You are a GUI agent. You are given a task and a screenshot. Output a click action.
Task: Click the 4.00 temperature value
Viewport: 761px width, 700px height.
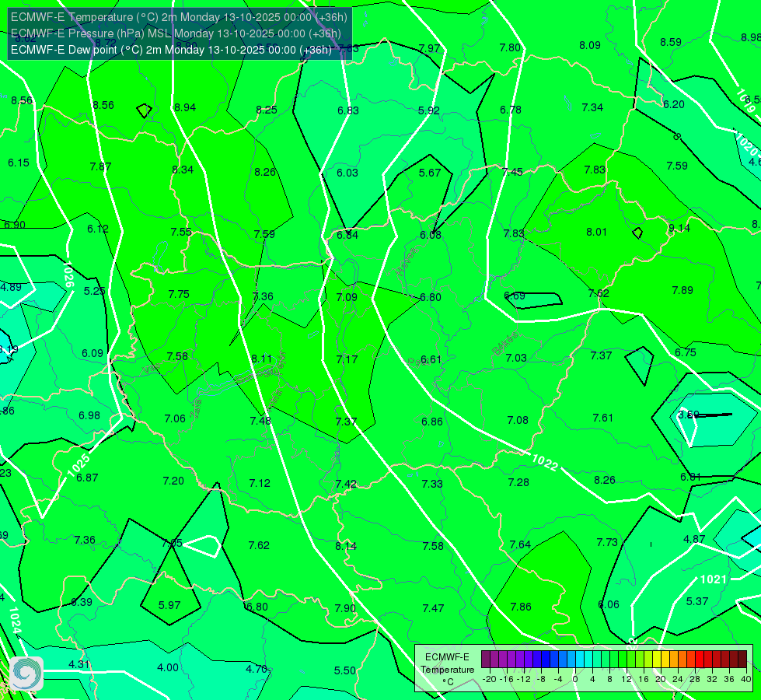[x=168, y=667]
